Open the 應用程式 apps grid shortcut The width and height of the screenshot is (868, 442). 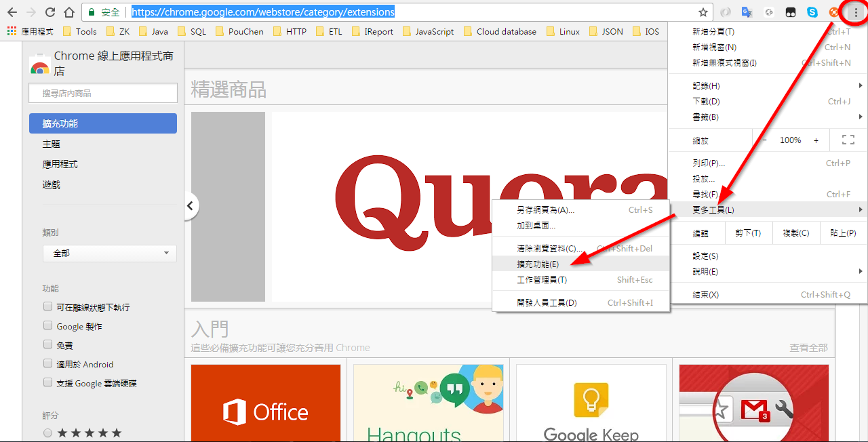[x=30, y=31]
